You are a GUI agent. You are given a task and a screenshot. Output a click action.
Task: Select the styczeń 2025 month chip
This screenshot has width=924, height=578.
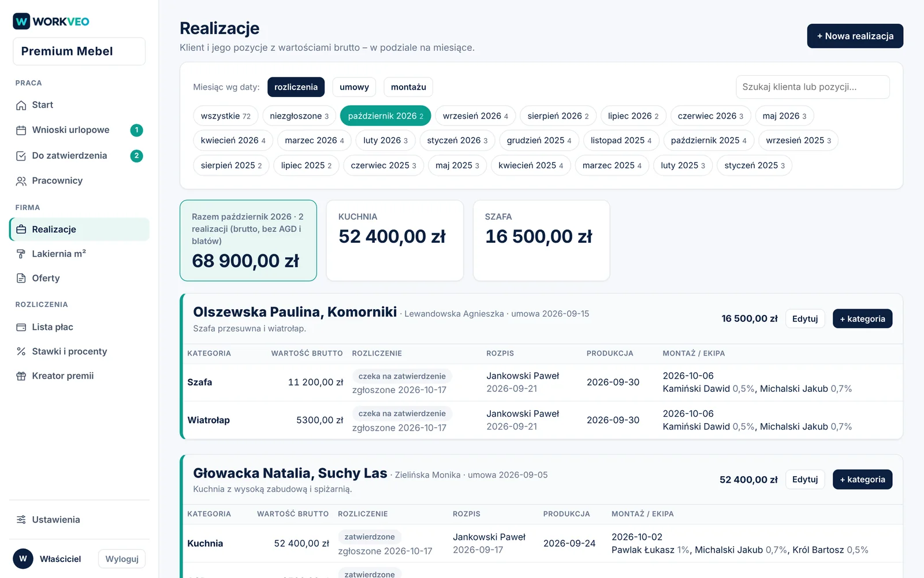[x=754, y=165]
